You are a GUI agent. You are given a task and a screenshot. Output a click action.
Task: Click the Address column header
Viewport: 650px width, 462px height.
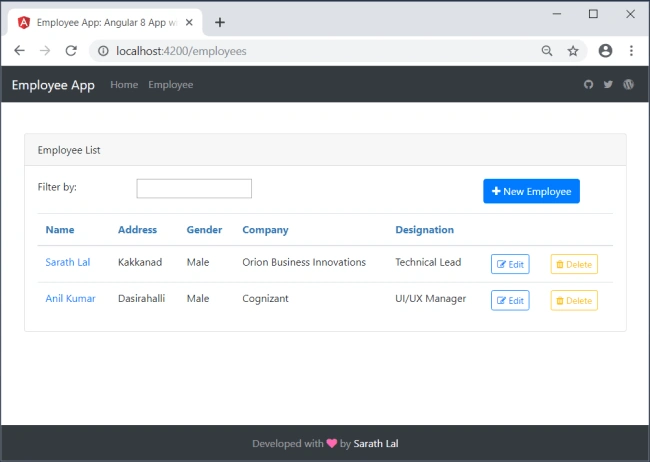click(x=137, y=230)
